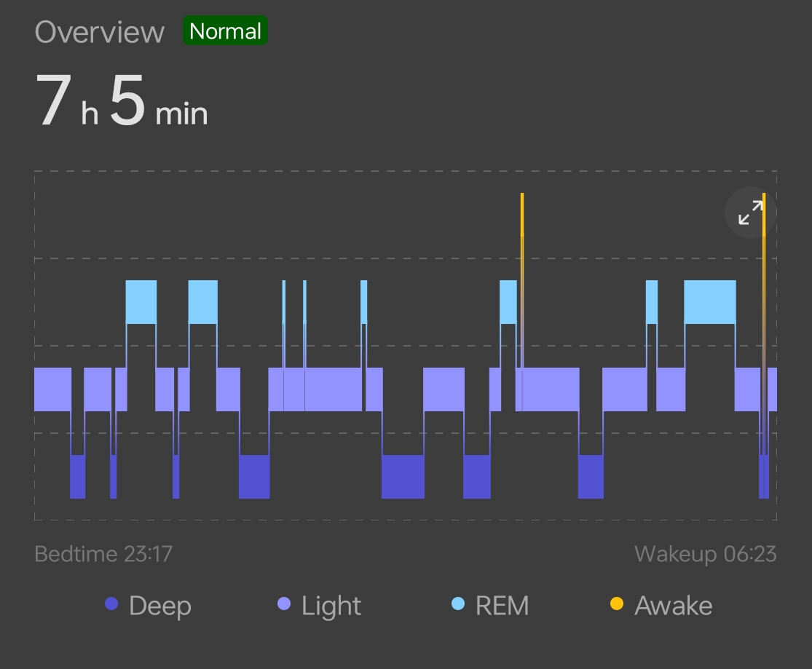
Task: Toggle the REM legend label
Action: [x=502, y=606]
